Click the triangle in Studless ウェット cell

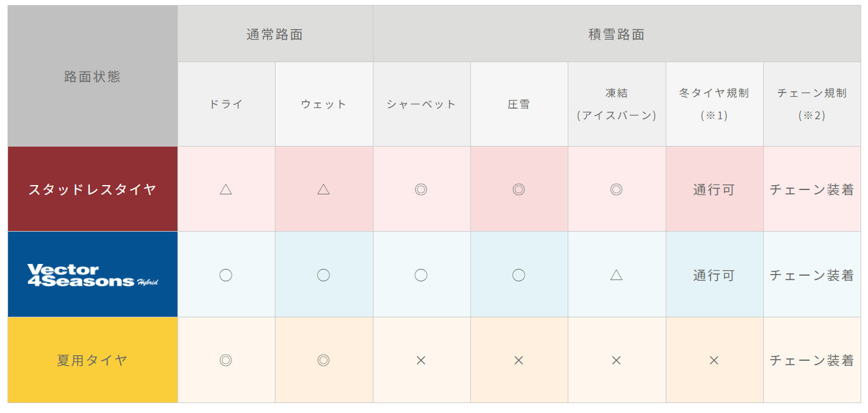point(323,189)
